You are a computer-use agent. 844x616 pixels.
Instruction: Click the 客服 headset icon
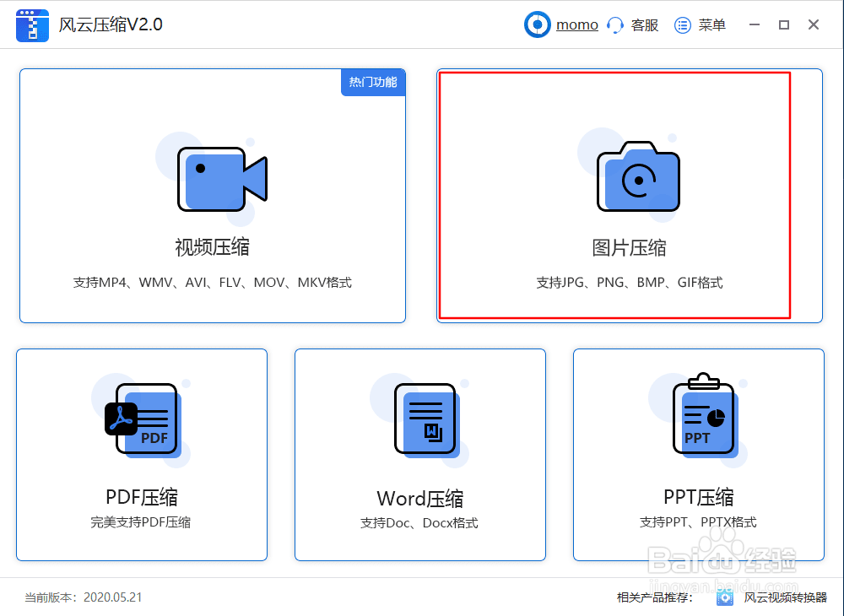tap(615, 25)
